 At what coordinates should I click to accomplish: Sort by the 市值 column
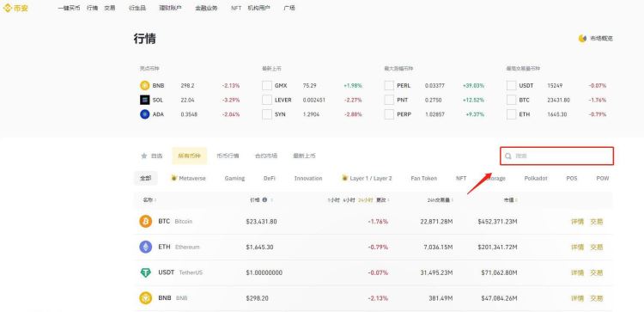(511, 200)
